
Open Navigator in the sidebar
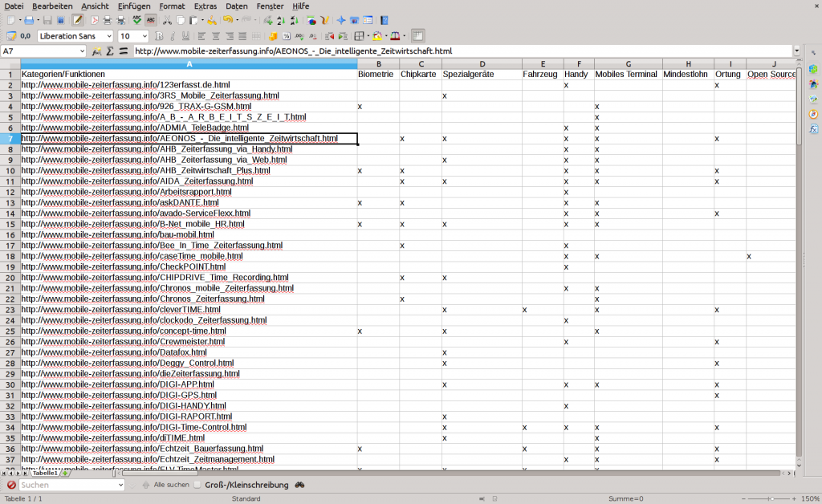tap(813, 114)
